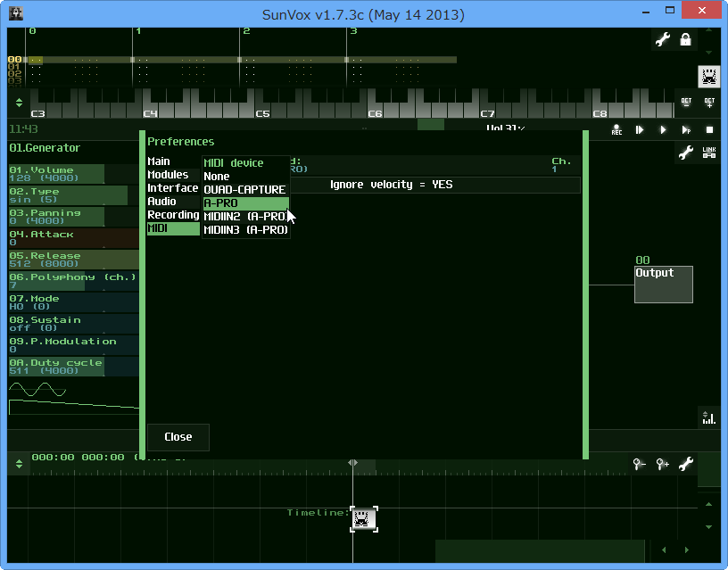Screen dimensions: 728x570
Task: Adjust 01.Volume controller slider
Action: tap(73, 174)
